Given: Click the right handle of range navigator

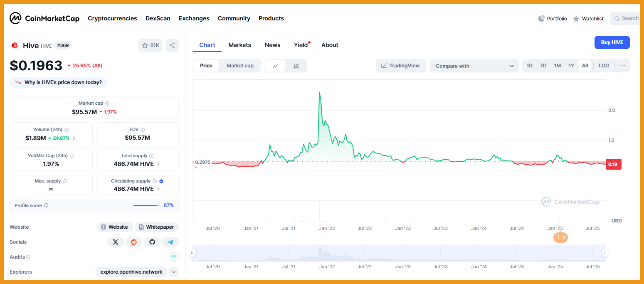Looking at the screenshot, I should (605, 253).
